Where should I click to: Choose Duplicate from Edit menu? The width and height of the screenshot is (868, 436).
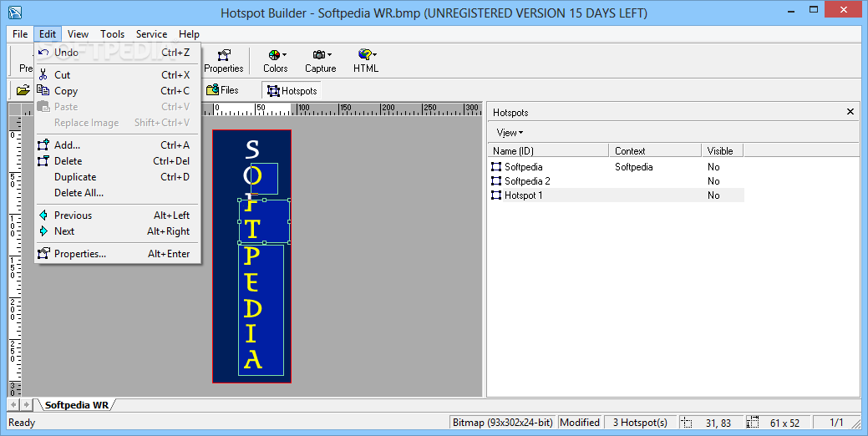click(117, 177)
